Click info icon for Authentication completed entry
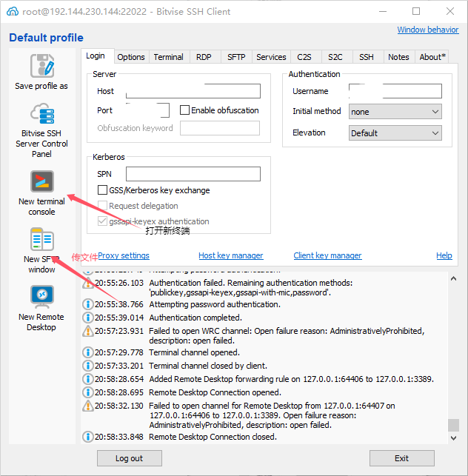 [x=88, y=318]
